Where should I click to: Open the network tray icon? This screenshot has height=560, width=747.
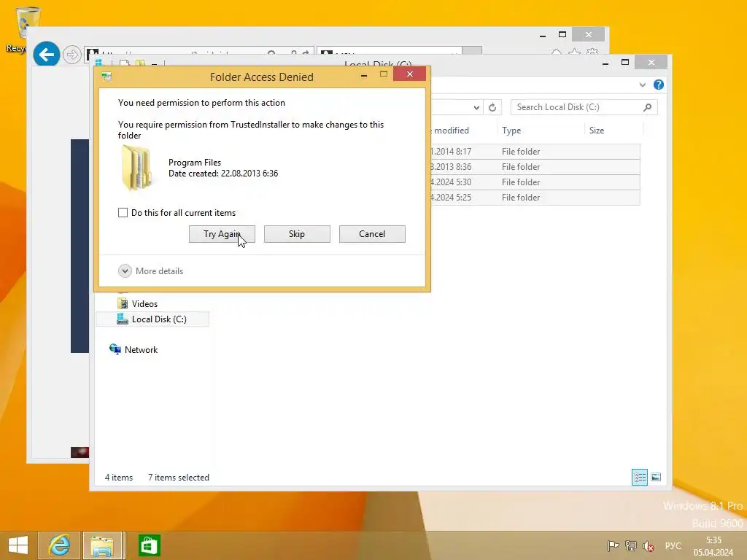pyautogui.click(x=631, y=546)
